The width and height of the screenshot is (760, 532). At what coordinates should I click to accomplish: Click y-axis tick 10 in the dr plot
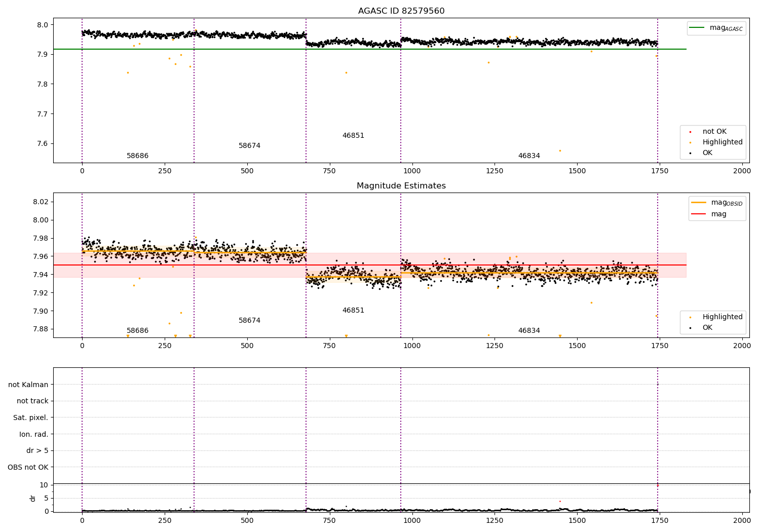coord(44,485)
